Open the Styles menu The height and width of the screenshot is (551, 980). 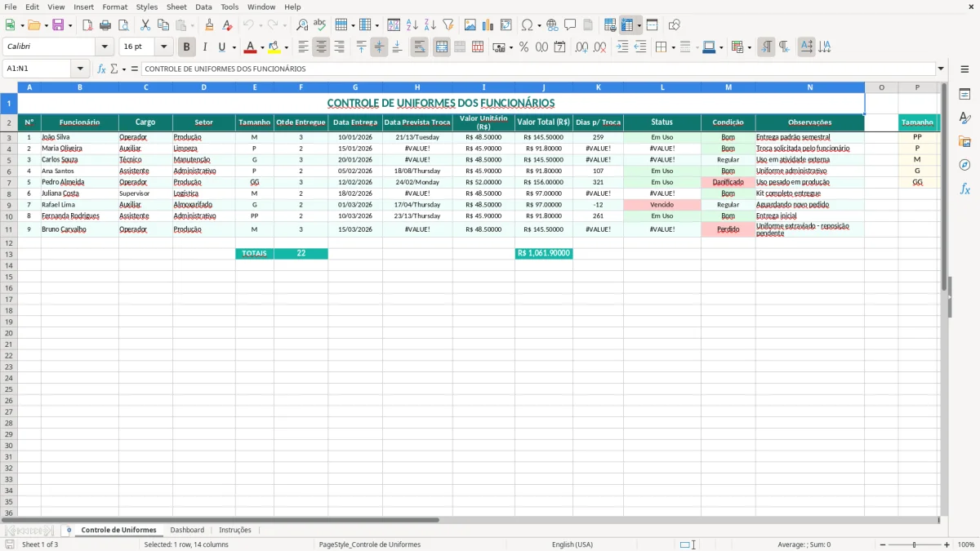pyautogui.click(x=147, y=7)
